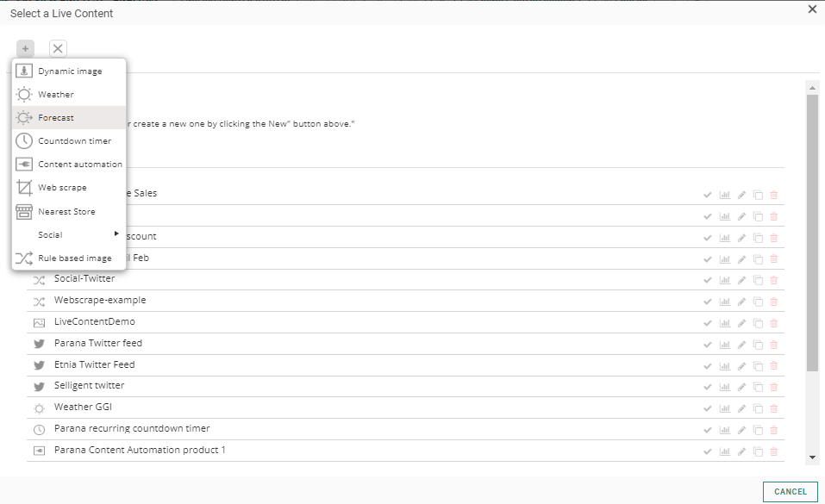Pick the Web scrape menu option
This screenshot has width=825, height=504.
[x=62, y=188]
